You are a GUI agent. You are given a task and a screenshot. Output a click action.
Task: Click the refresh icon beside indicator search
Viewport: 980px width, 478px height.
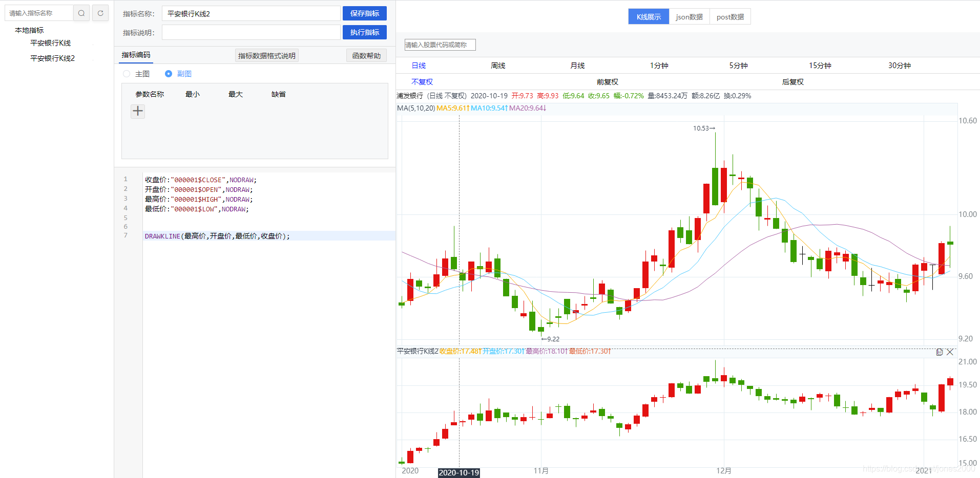pos(100,13)
